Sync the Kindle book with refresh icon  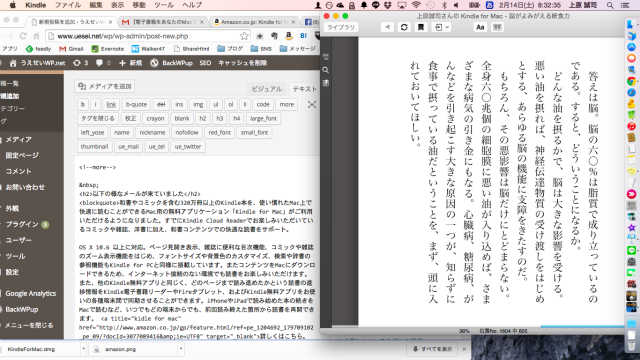coord(404,27)
